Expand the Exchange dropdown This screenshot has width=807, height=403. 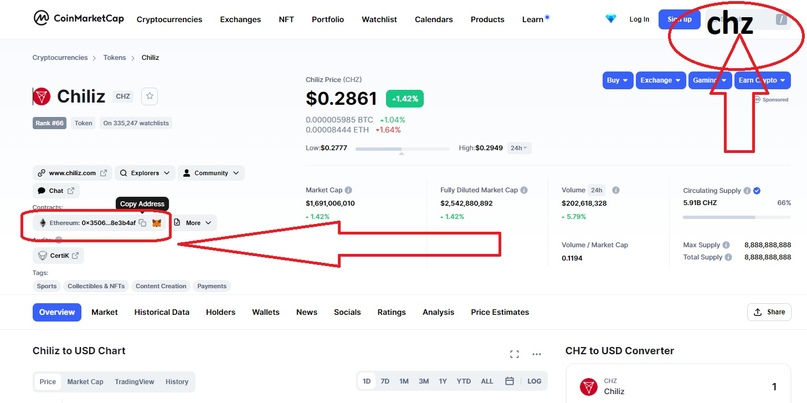661,80
